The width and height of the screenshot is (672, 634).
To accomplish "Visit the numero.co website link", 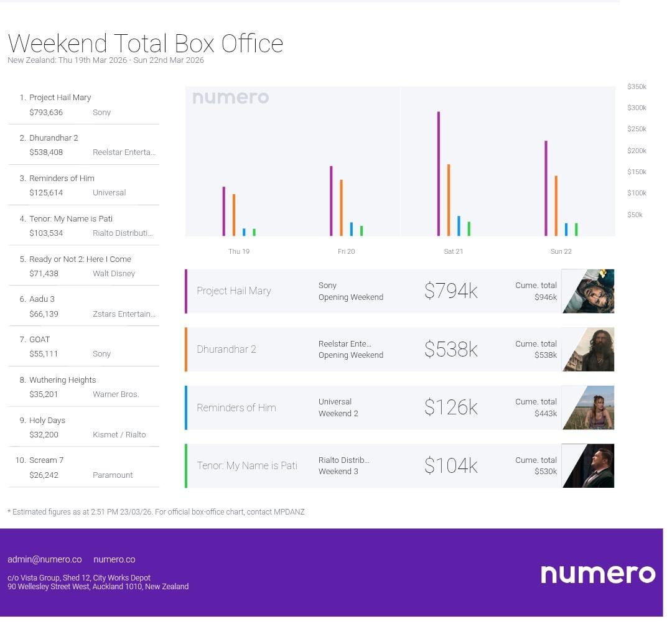I will [114, 559].
